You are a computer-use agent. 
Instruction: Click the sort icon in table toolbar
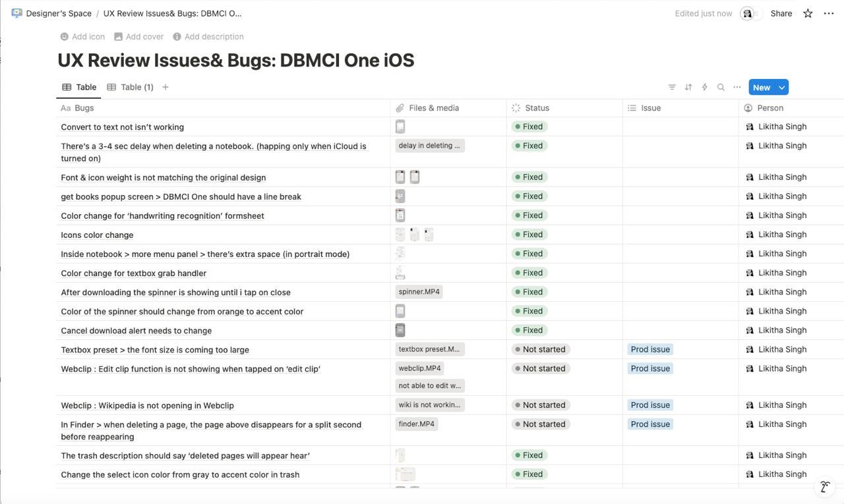[688, 87]
